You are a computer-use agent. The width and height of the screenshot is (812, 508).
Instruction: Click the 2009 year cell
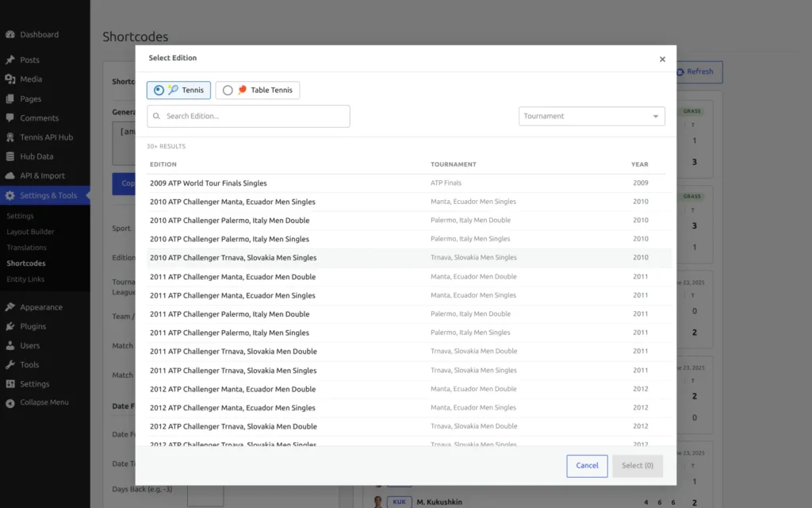tap(641, 183)
